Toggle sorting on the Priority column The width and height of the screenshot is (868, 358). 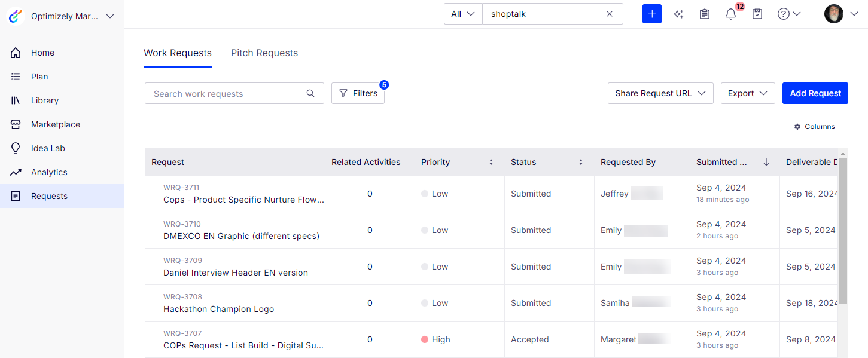click(x=491, y=161)
